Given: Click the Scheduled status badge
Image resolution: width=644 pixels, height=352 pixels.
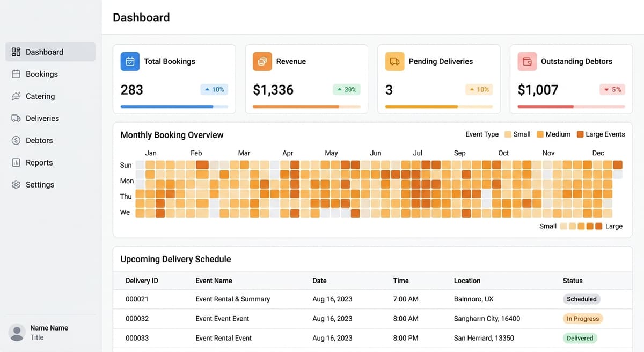Looking at the screenshot, I should point(581,299).
